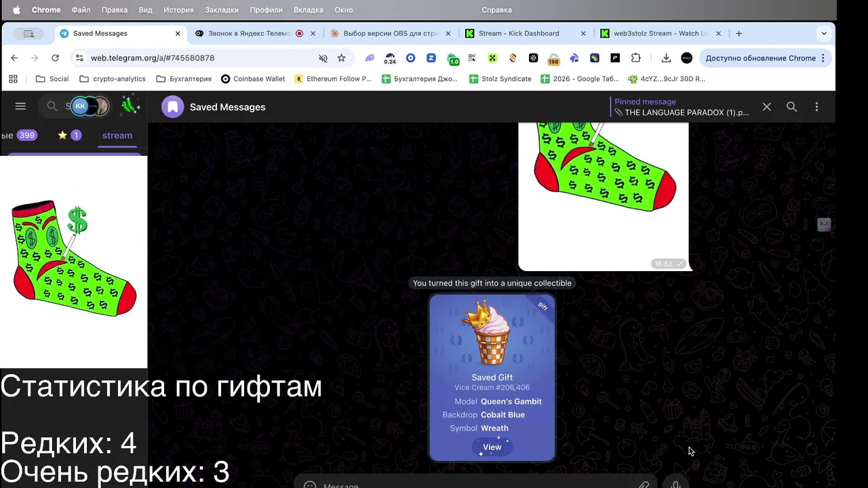Click the address bar URL web.telegram.org

click(x=153, y=58)
